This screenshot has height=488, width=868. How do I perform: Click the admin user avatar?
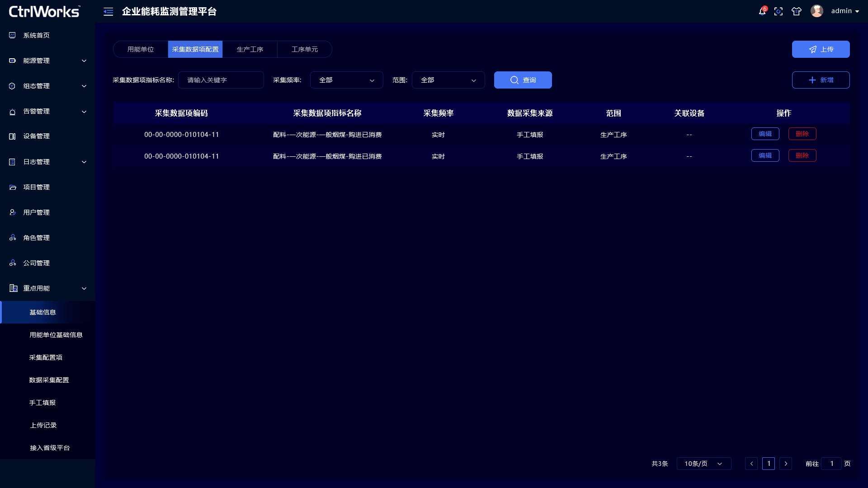pos(816,11)
